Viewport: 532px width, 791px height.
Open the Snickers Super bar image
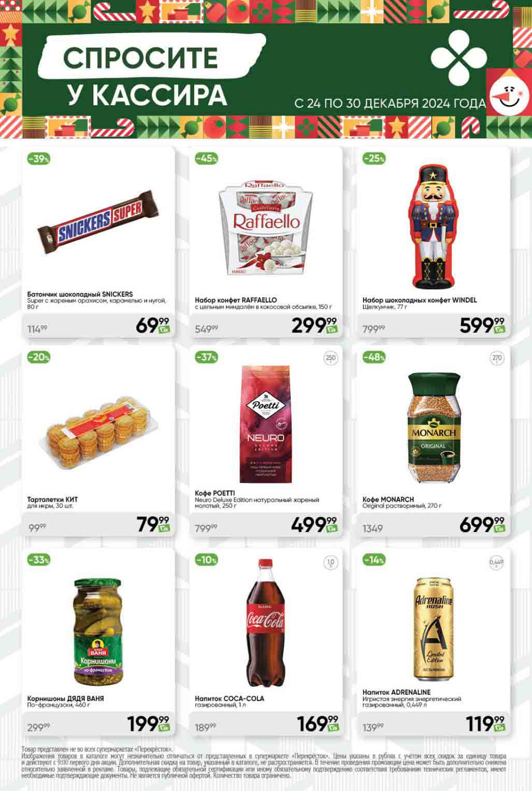98,221
